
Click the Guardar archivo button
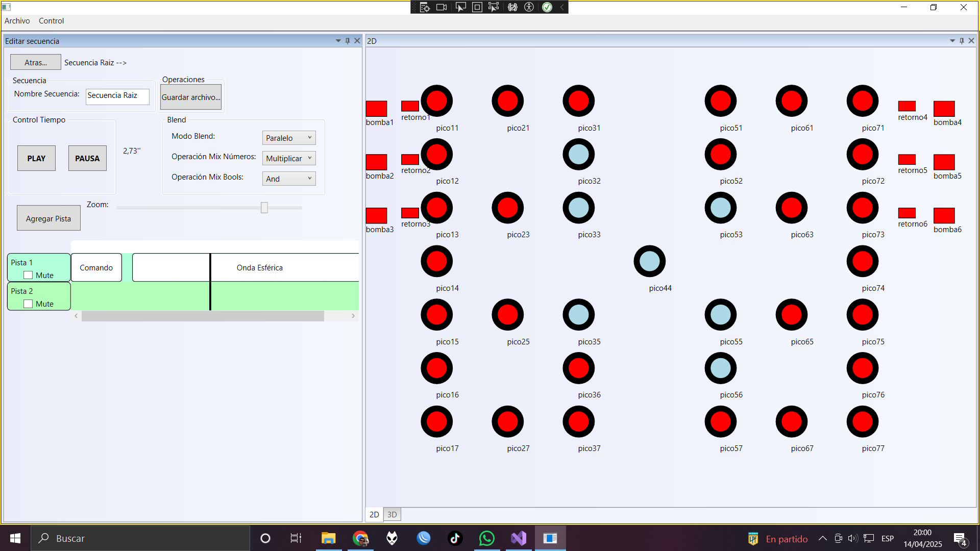coord(191,97)
